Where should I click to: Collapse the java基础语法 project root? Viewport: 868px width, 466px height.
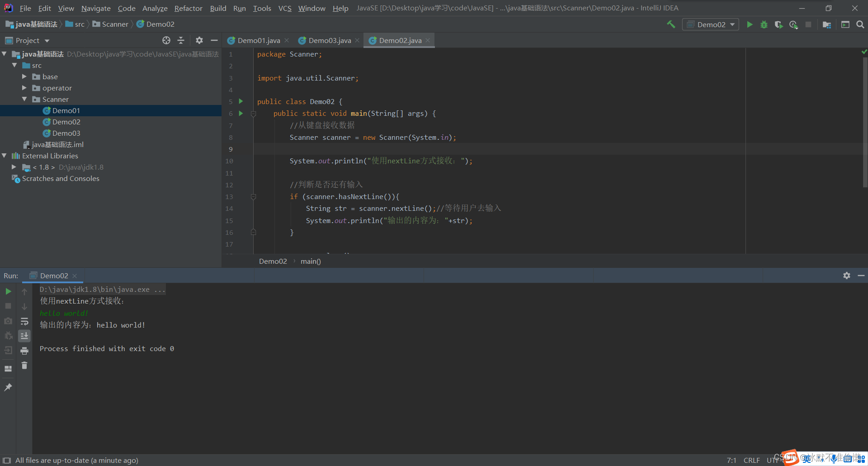(5, 54)
